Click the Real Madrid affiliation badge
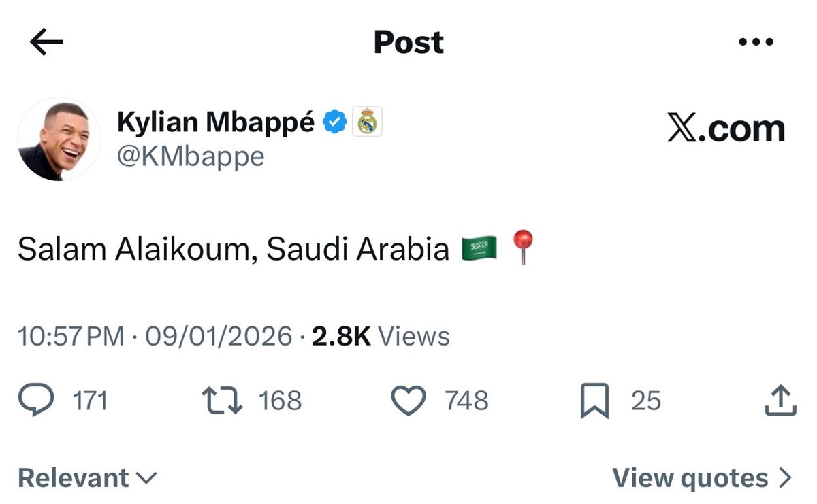The image size is (817, 504). (367, 122)
